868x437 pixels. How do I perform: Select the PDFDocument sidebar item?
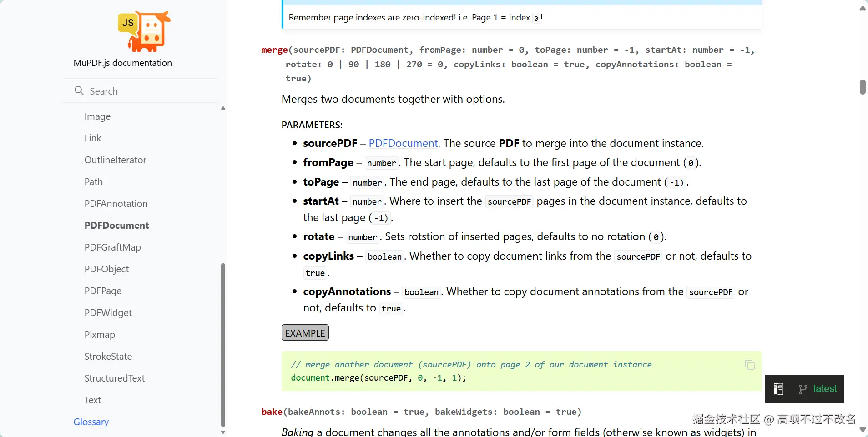[117, 226]
